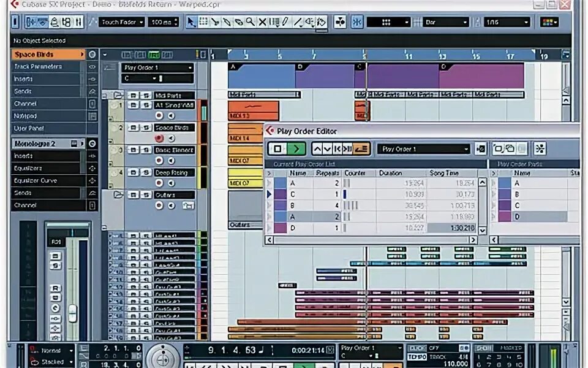Toggle record enable on Space Birds track

point(159,138)
